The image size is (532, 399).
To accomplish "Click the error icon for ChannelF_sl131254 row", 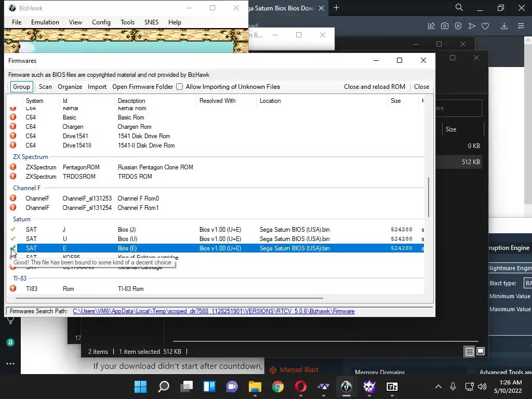I will 13,207.
